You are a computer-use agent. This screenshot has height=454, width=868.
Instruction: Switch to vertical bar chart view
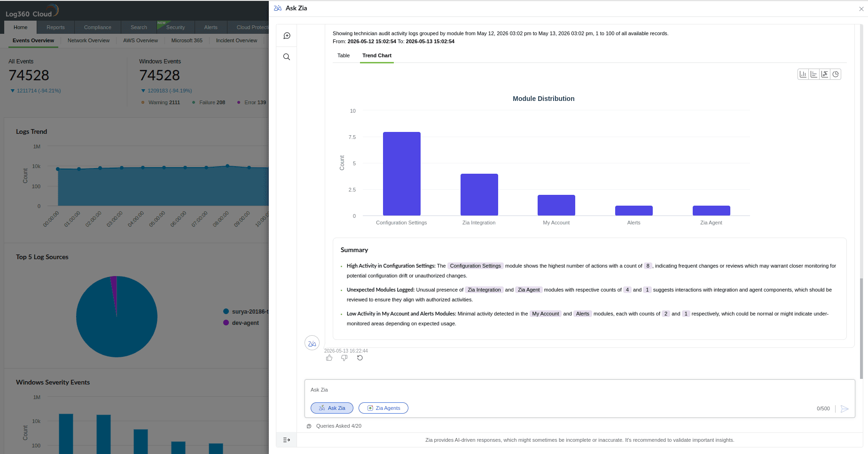[803, 74]
